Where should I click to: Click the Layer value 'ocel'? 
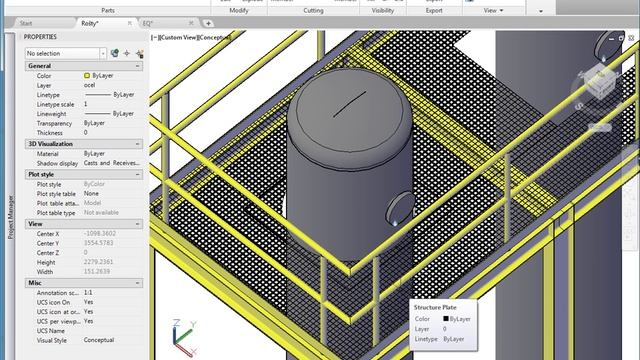pyautogui.click(x=89, y=85)
